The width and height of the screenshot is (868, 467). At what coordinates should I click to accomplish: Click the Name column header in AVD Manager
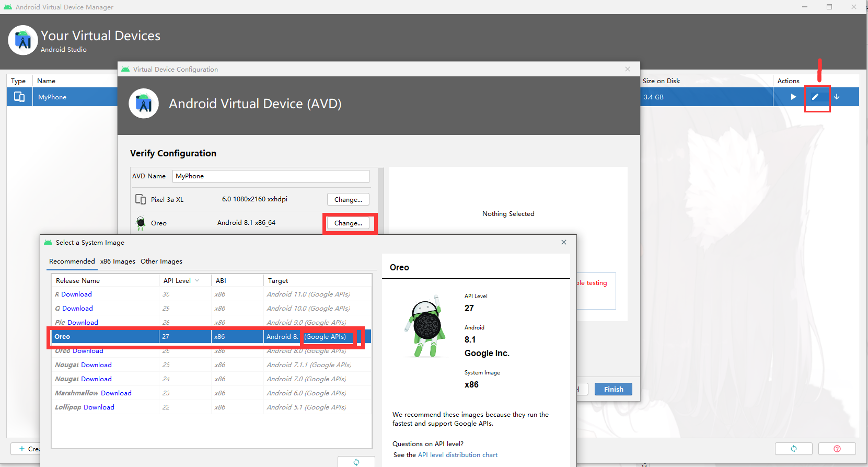coord(75,81)
